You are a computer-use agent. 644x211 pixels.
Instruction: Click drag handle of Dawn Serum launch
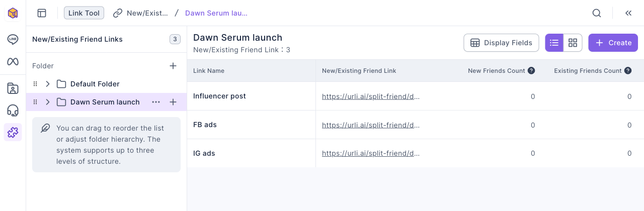coord(35,102)
